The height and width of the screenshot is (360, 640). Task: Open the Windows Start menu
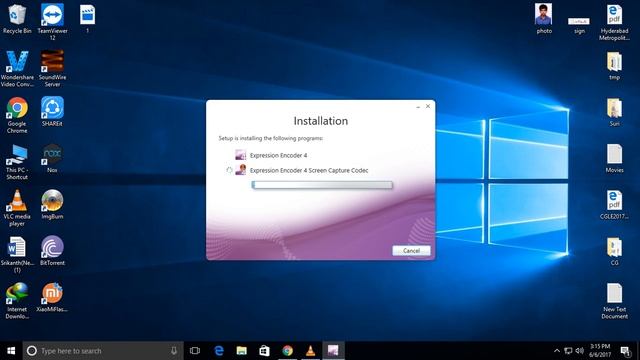click(x=11, y=351)
